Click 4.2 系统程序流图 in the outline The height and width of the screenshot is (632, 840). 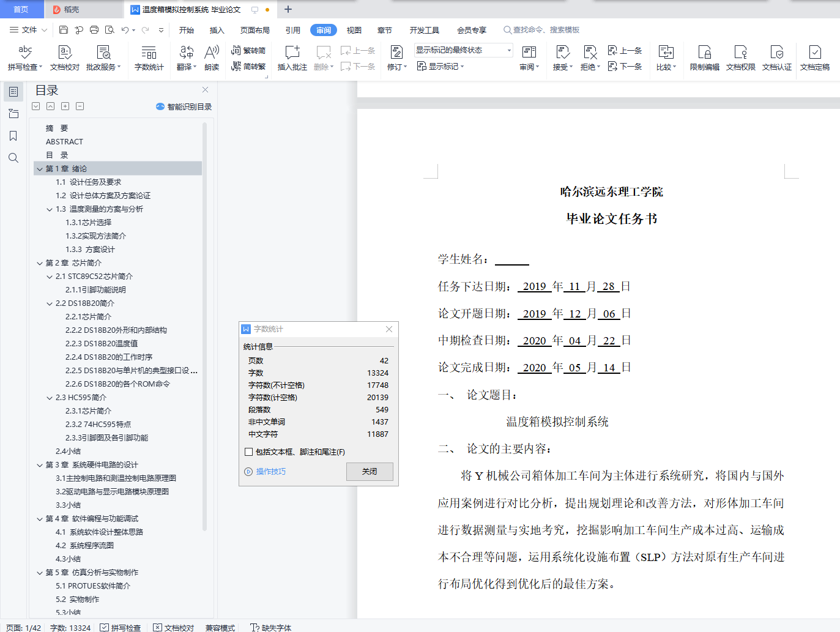(x=84, y=546)
